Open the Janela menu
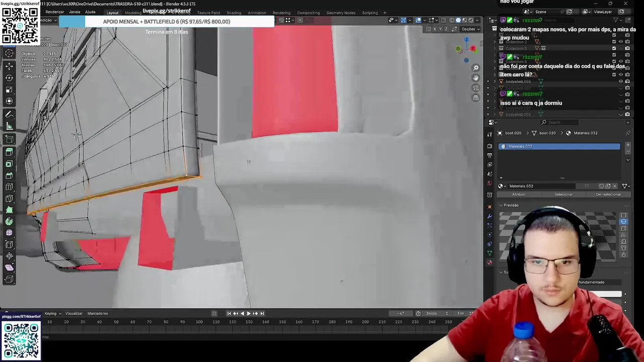644x362 pixels. [74, 12]
